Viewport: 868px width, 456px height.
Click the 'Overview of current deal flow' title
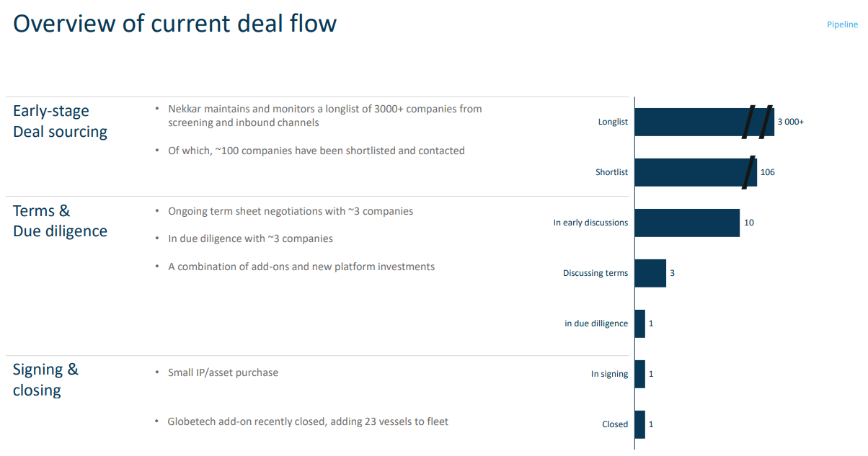174,24
